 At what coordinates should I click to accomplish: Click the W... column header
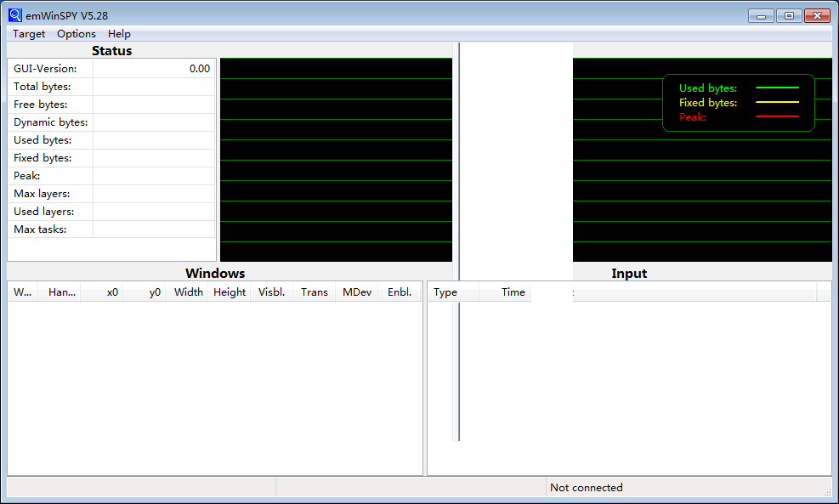click(23, 292)
